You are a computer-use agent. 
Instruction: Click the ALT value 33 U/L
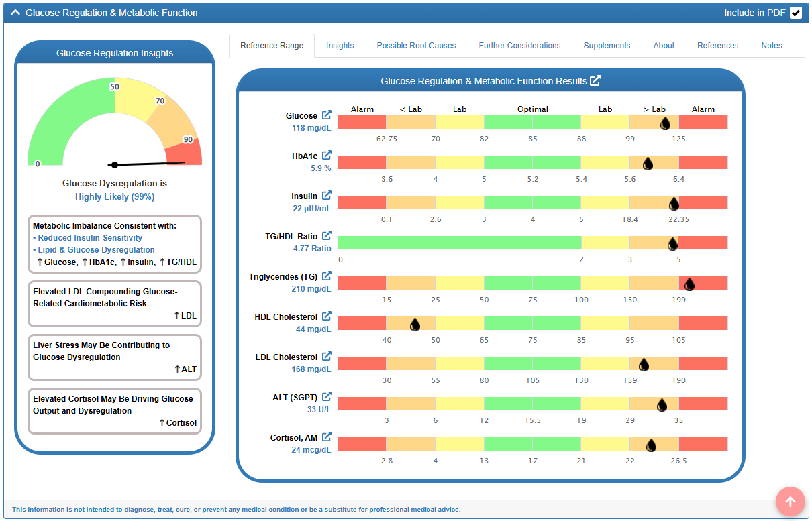click(x=319, y=410)
